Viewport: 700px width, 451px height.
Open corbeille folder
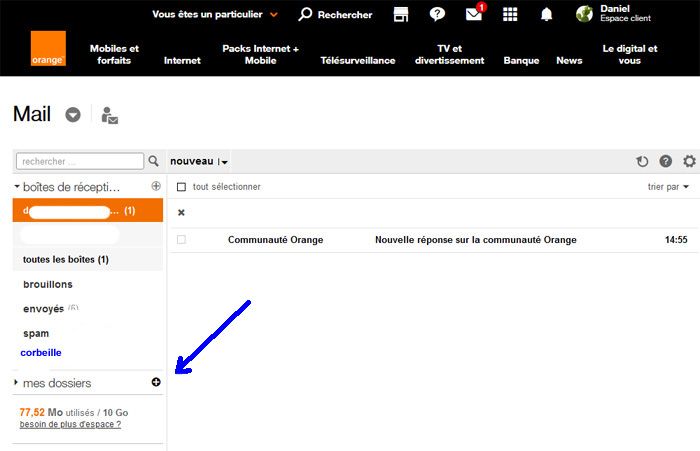click(41, 353)
